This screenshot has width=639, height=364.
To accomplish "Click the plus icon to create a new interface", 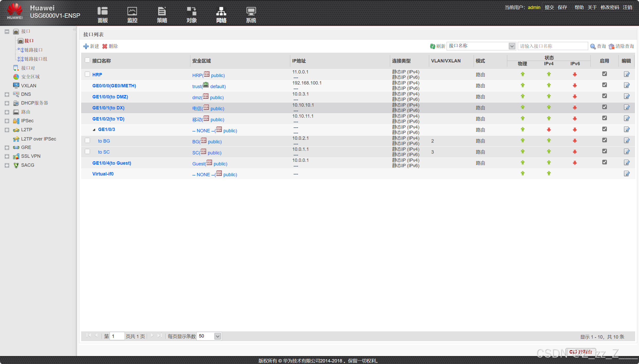I will coord(86,46).
